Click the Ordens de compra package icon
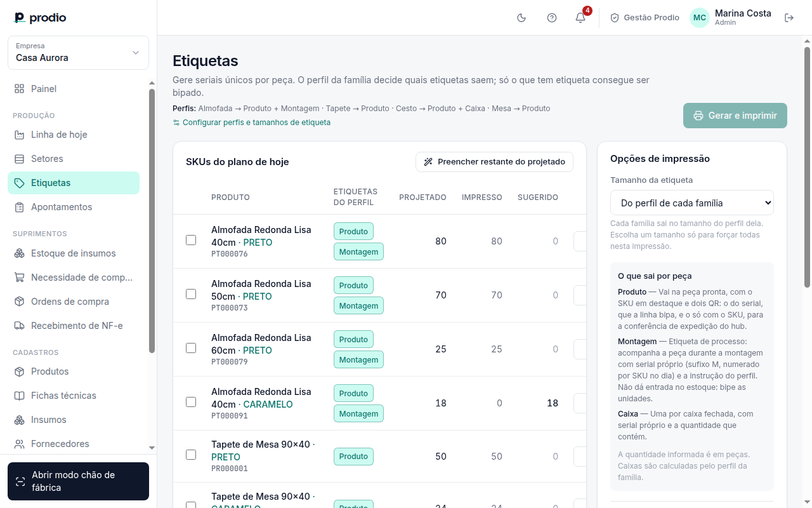The height and width of the screenshot is (508, 812). 20,302
